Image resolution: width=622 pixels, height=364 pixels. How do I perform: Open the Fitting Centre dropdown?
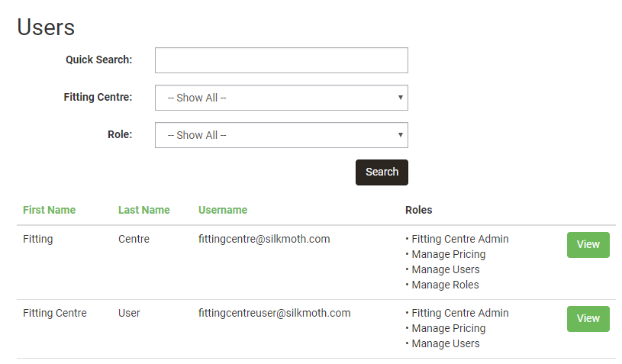pos(281,98)
